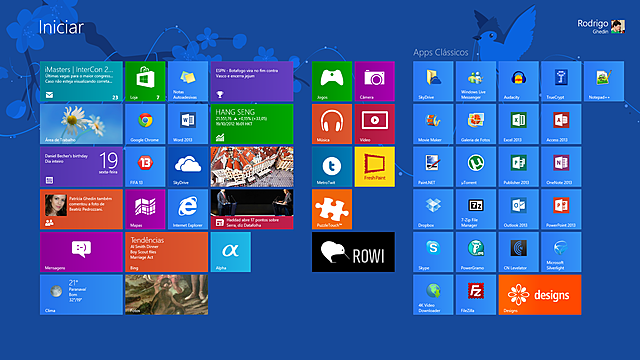Launch PowerPoint 2013 tile
The image size is (640, 360).
tap(561, 209)
